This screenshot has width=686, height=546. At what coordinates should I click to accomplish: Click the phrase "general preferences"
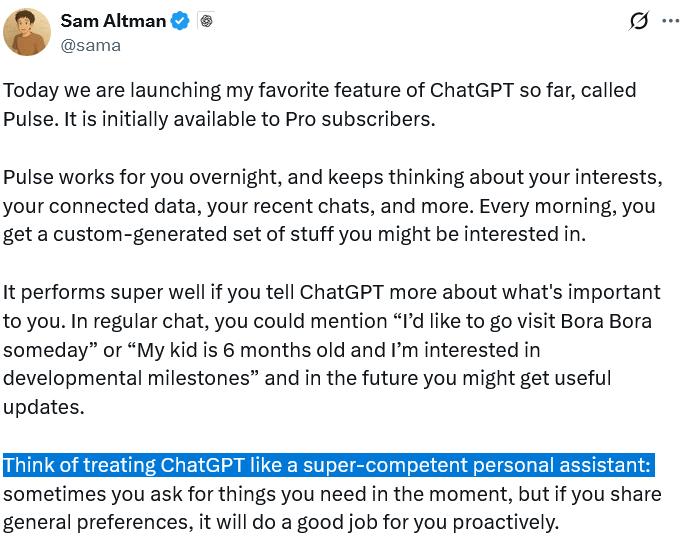click(x=81, y=522)
